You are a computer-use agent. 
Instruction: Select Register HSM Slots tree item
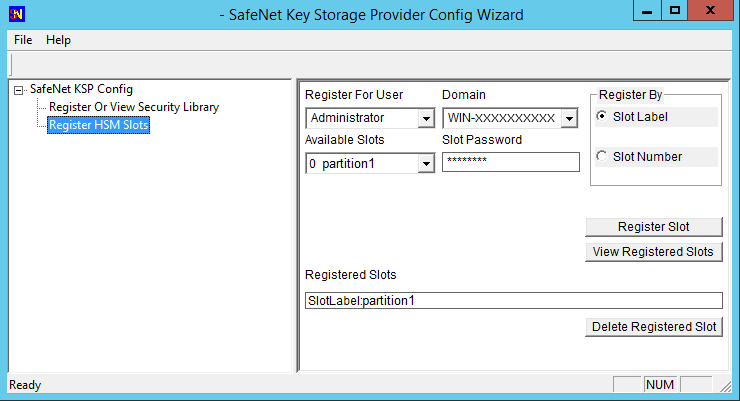click(99, 125)
